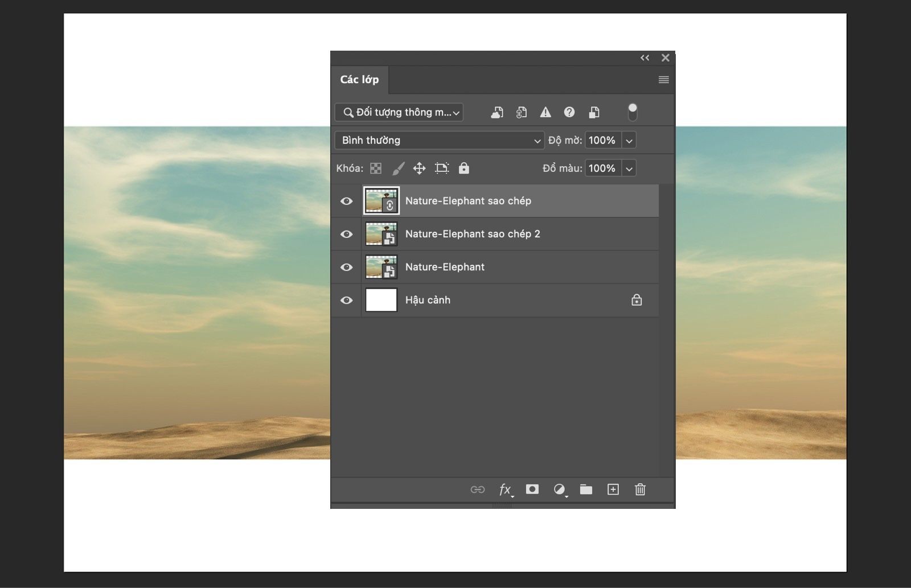The height and width of the screenshot is (588, 911).
Task: Toggle the layer filtering switch
Action: tap(633, 112)
